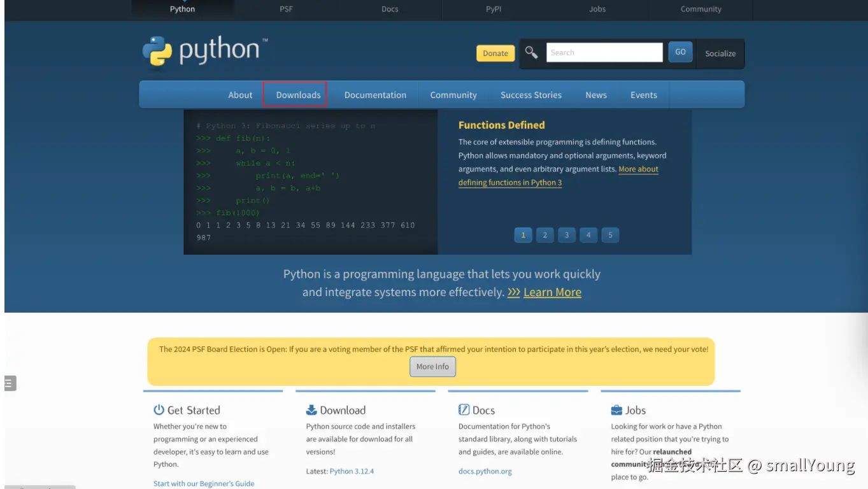Click the More Info button
This screenshot has width=868, height=489.
[x=432, y=367]
